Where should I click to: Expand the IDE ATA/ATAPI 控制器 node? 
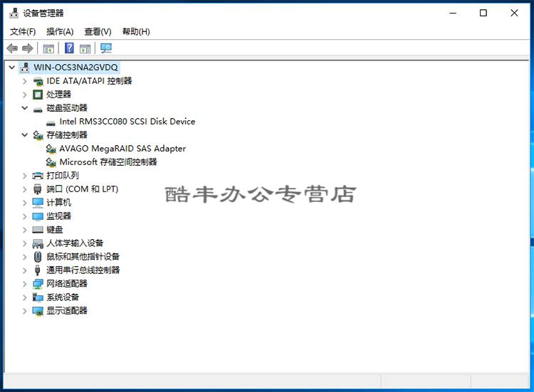point(24,81)
